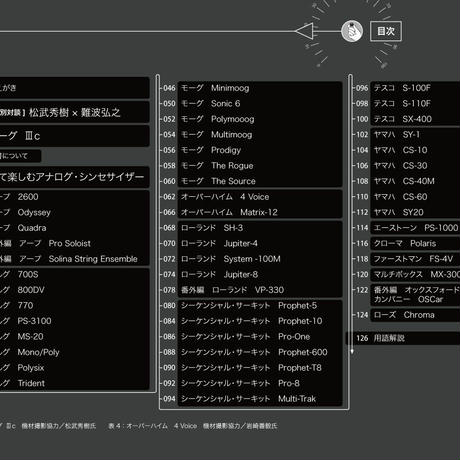Select the モーグ Ⅲc entry
The width and height of the screenshot is (460, 460).
(x=74, y=136)
